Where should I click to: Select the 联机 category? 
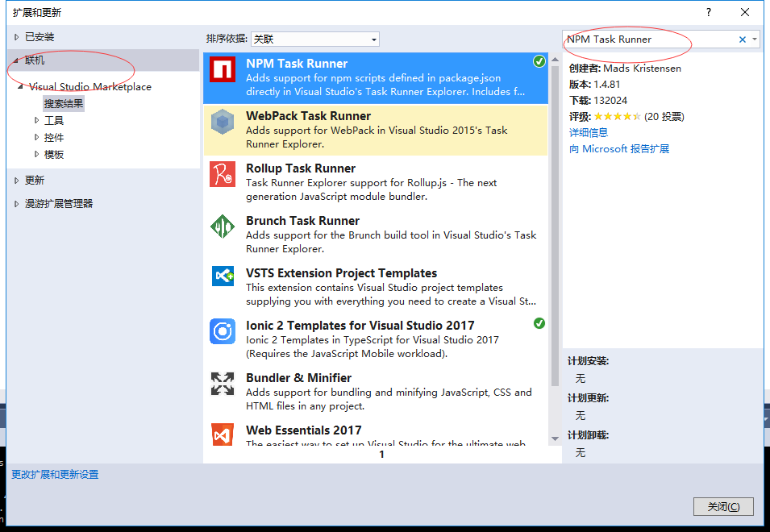pyautogui.click(x=35, y=60)
